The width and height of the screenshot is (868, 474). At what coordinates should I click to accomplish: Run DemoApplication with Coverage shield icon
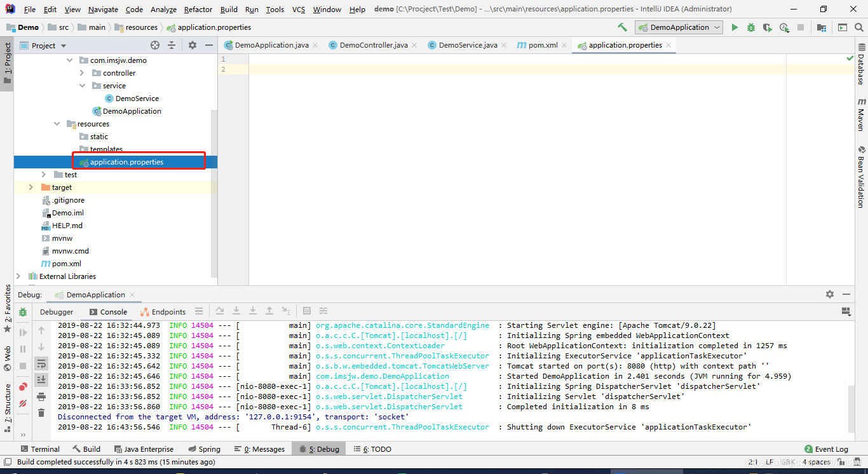point(768,27)
